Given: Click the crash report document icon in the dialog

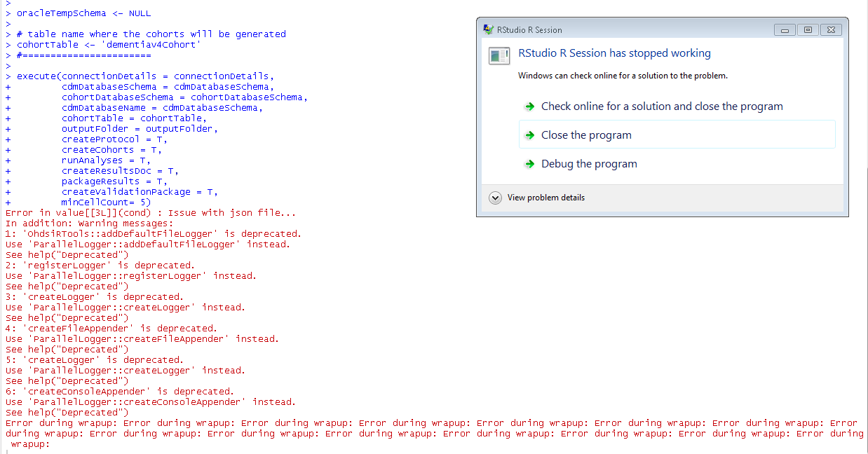Looking at the screenshot, I should coord(499,56).
